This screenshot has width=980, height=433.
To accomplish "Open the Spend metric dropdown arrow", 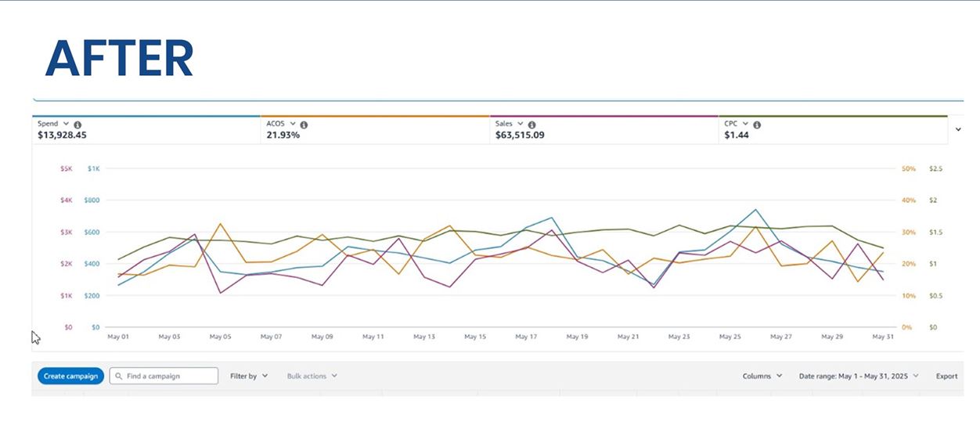I will (x=66, y=124).
